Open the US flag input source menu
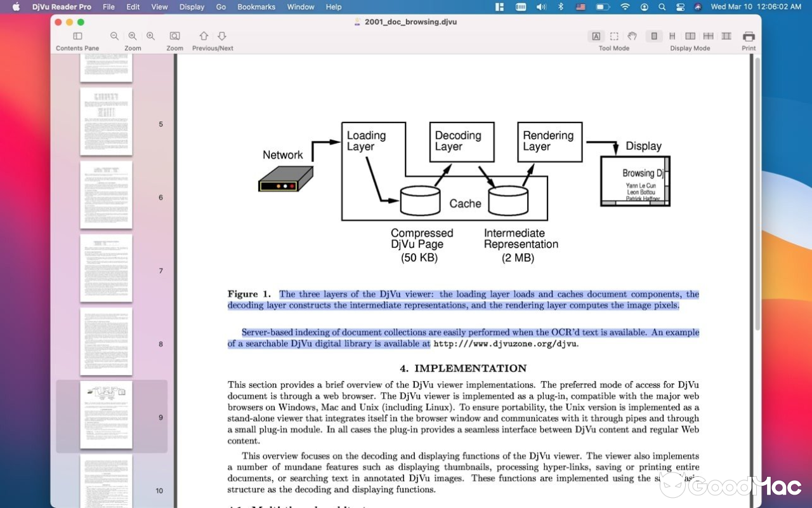This screenshot has width=812, height=508. [x=580, y=7]
